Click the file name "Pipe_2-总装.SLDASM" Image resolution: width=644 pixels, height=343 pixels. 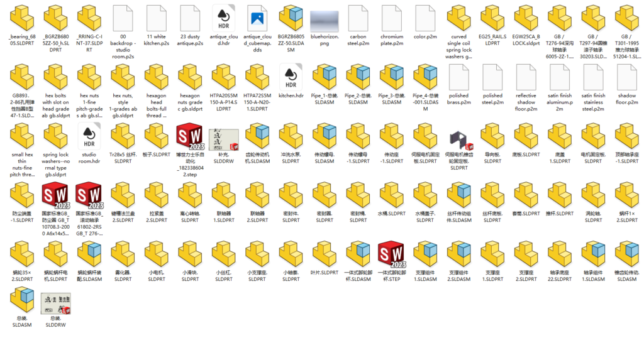(x=358, y=99)
